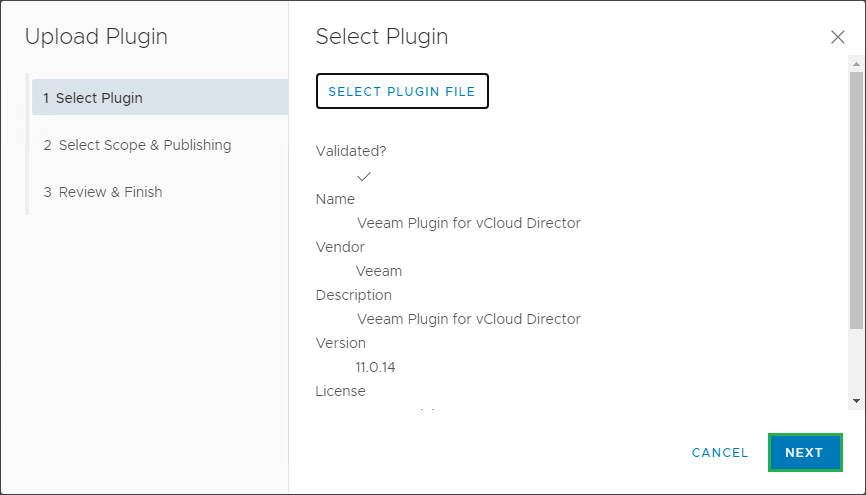Viewport: 866px width, 495px height.
Task: Open step 2 Select Scope & Publishing
Action: point(137,145)
